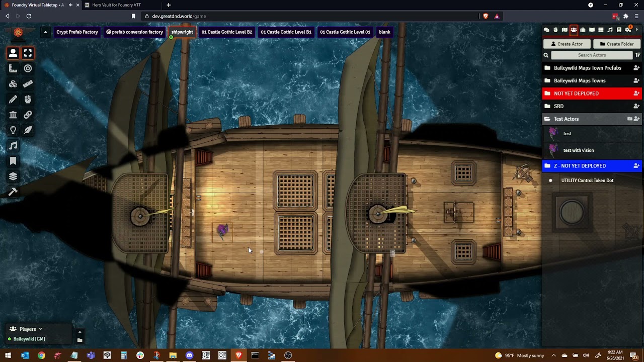Click Create Actor button
The image size is (644, 362).
click(x=567, y=44)
